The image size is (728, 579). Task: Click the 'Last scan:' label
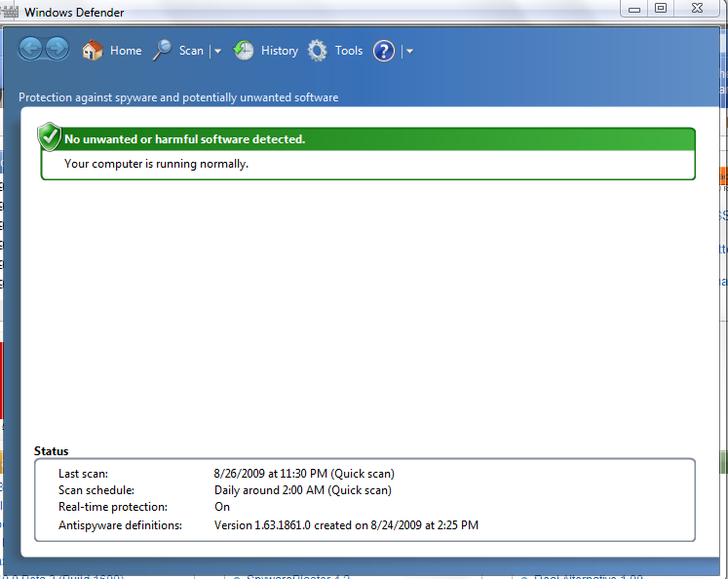[x=83, y=474]
